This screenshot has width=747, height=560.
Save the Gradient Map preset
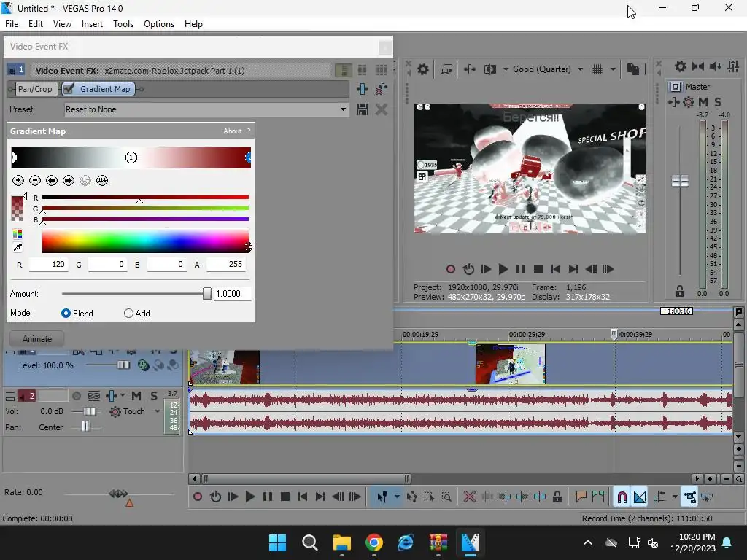[x=362, y=109]
